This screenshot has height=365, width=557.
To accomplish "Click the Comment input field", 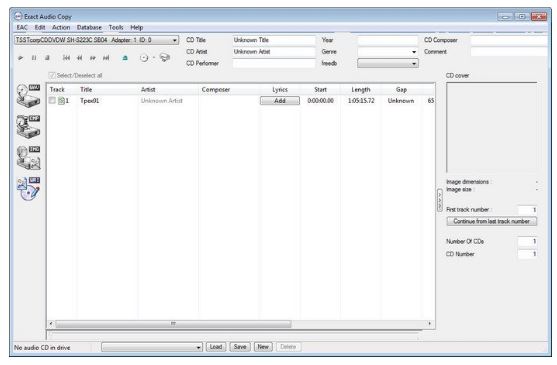I will (x=509, y=52).
